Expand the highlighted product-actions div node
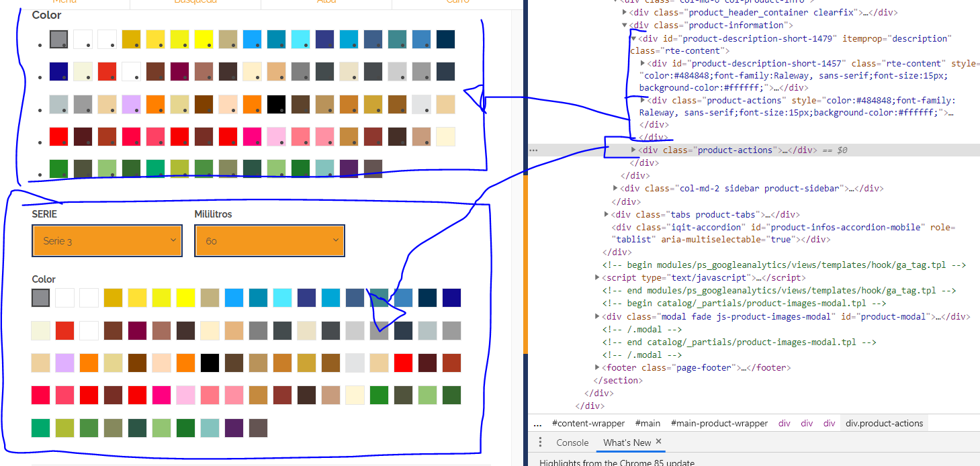 (x=633, y=150)
